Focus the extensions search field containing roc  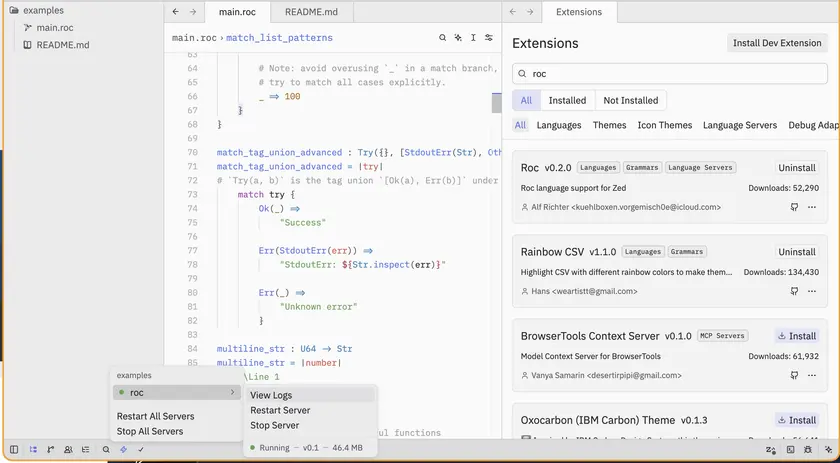click(x=670, y=74)
